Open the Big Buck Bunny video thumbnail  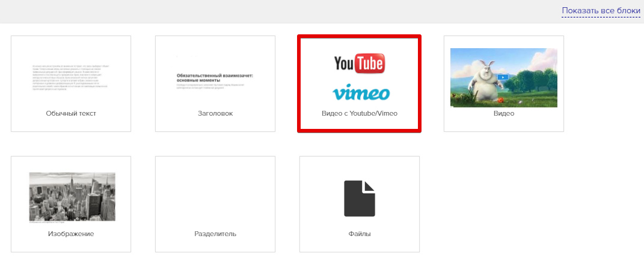tap(504, 78)
